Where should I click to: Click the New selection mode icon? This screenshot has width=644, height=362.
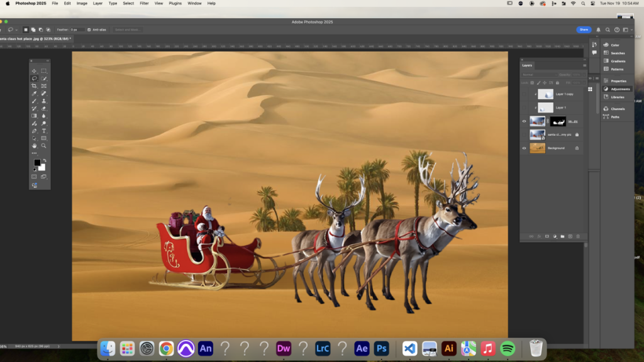coord(25,30)
